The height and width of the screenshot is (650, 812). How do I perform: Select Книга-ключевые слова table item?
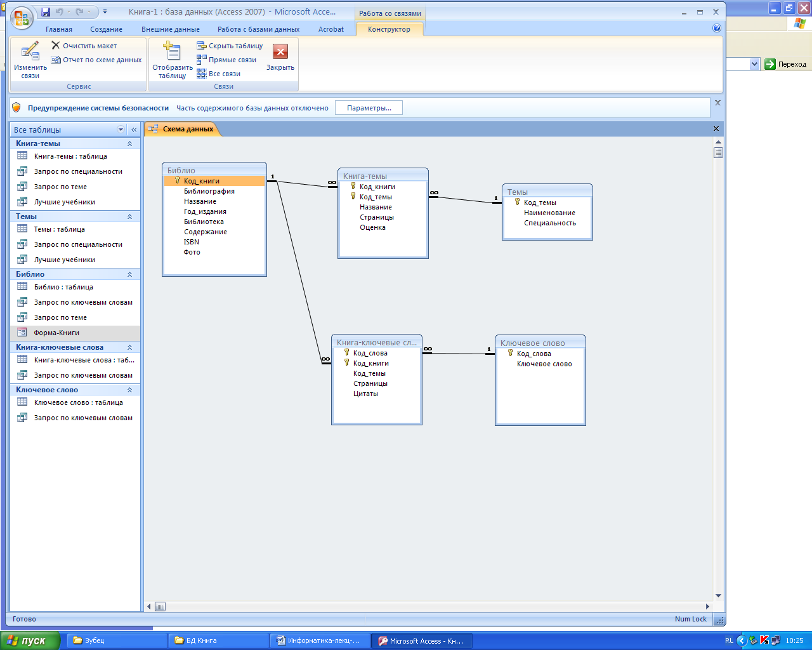tap(75, 360)
